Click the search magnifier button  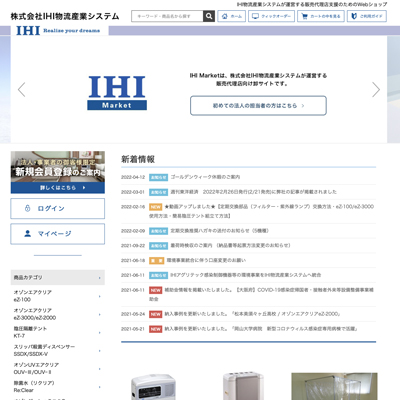pyautogui.click(x=209, y=16)
